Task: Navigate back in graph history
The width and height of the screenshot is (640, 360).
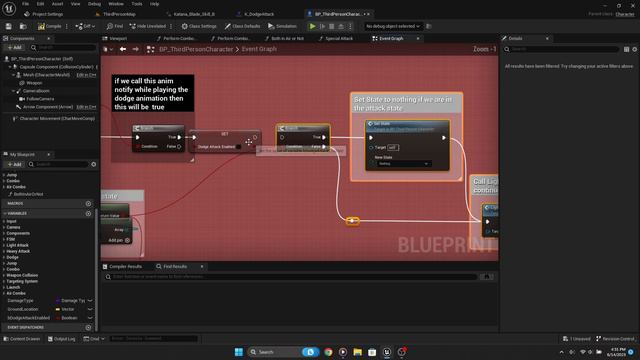Action: click(123, 49)
